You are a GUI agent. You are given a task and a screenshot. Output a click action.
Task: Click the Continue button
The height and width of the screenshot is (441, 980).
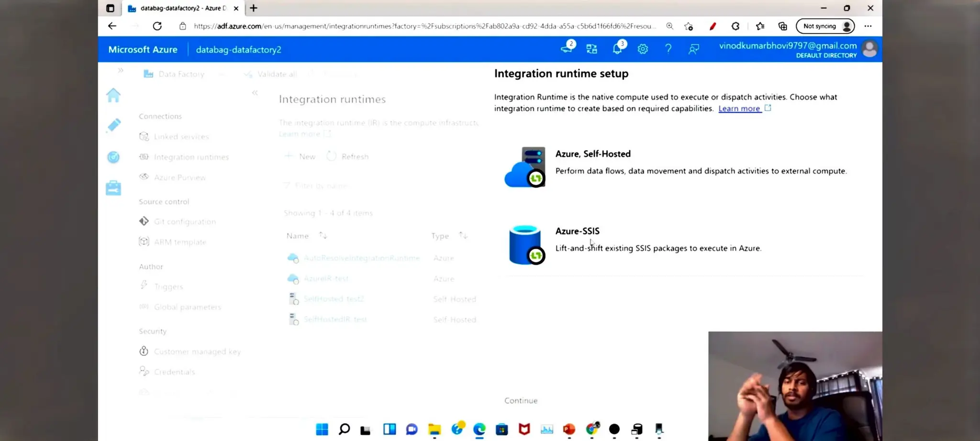[521, 400]
